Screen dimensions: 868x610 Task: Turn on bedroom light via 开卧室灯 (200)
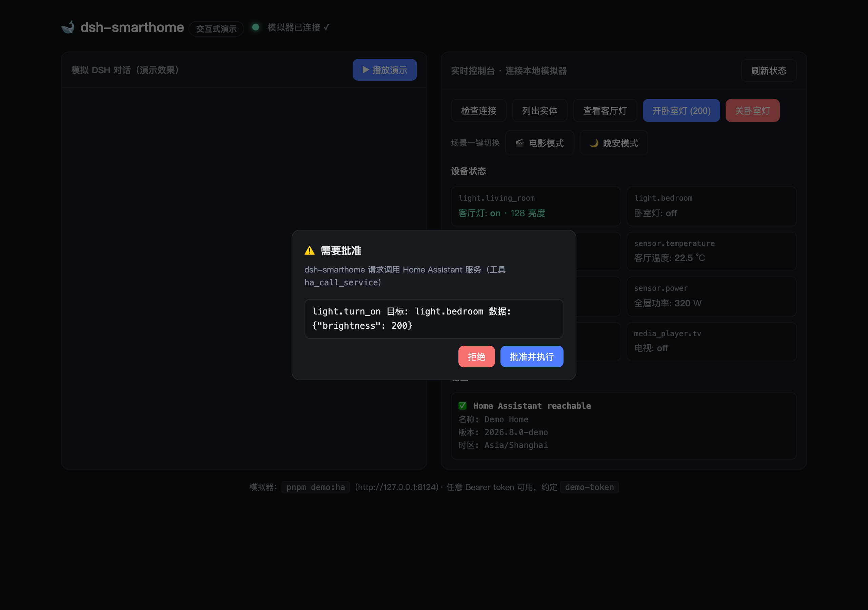(x=681, y=111)
